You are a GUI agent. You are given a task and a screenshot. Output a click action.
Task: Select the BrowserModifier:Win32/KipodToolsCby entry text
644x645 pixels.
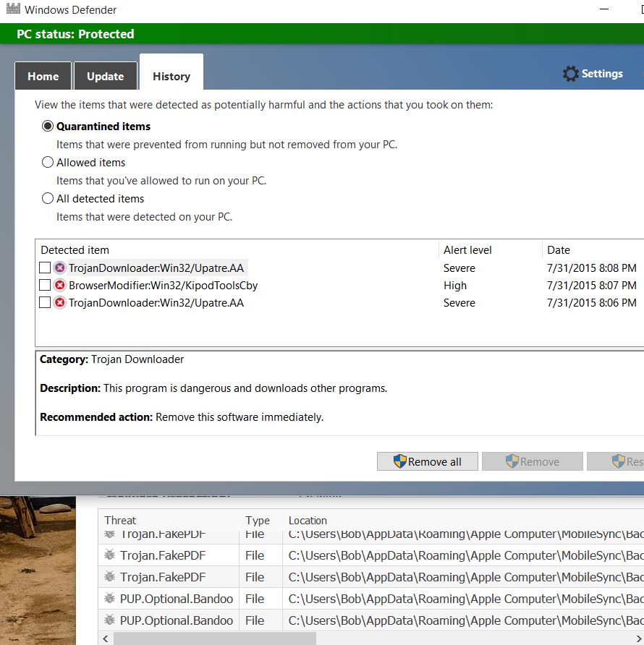(x=163, y=285)
